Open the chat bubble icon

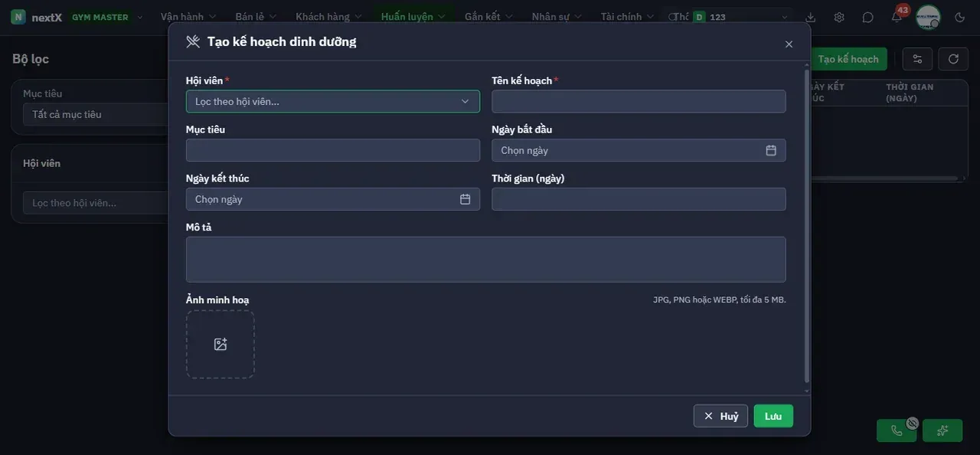point(867,17)
